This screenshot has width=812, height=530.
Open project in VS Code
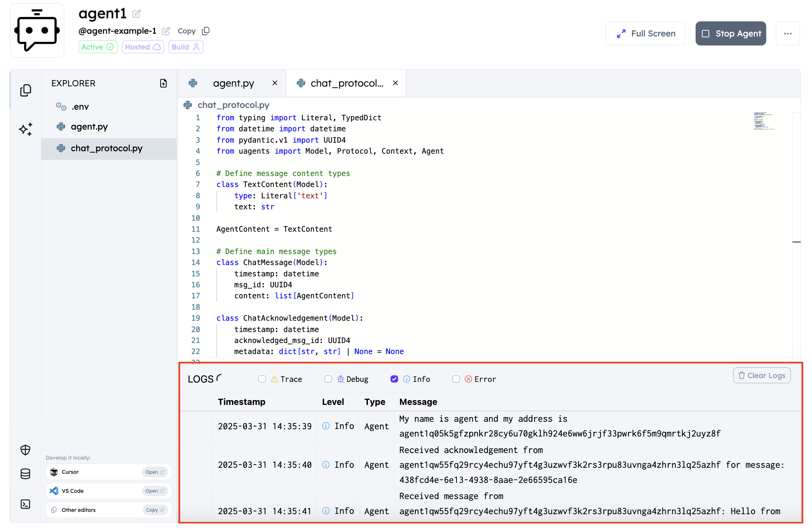[x=155, y=491]
